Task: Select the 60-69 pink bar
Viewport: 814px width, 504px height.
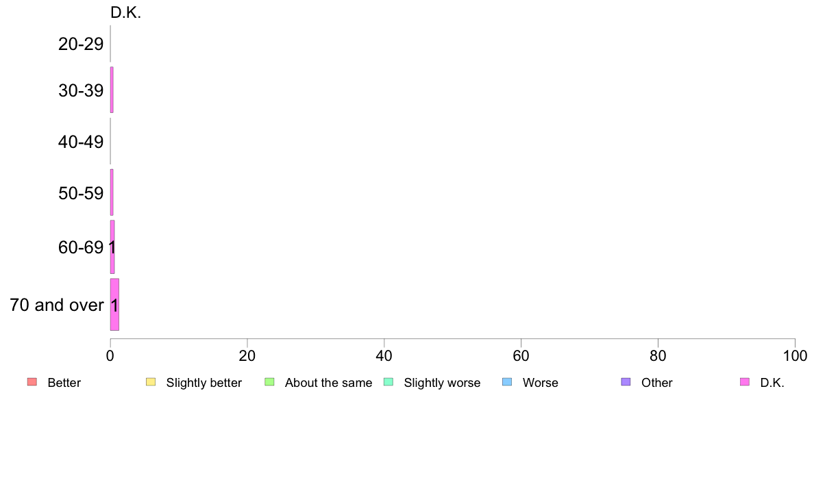Action: [x=112, y=247]
